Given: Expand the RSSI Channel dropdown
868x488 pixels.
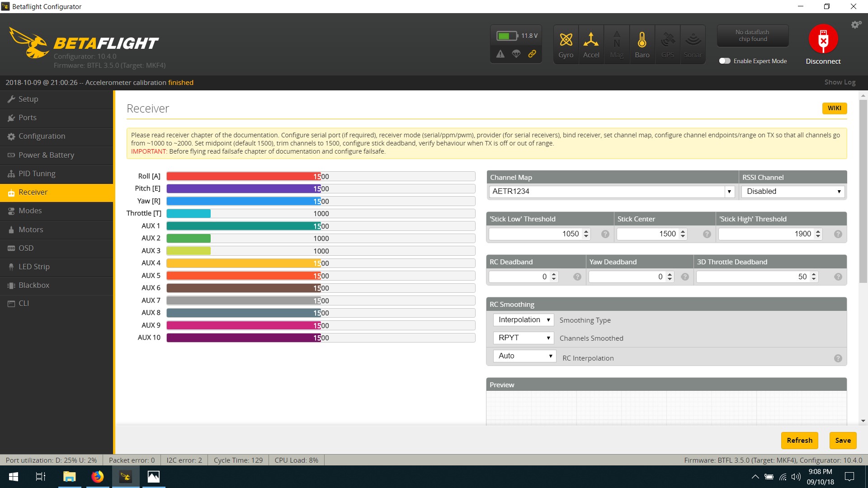Looking at the screenshot, I should pos(793,192).
